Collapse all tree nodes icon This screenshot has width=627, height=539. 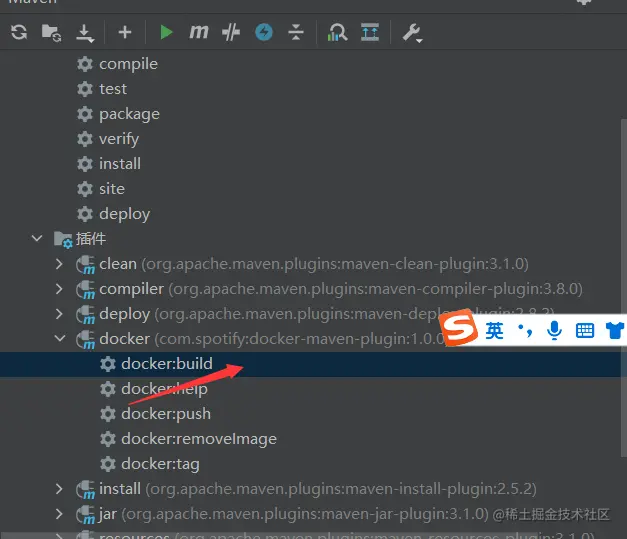pos(296,32)
